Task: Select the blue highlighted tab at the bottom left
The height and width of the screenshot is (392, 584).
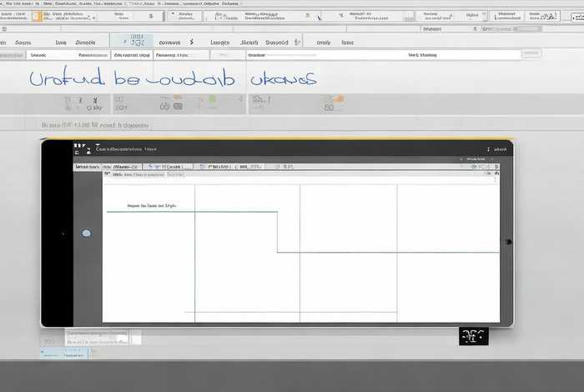Action: 65,353
